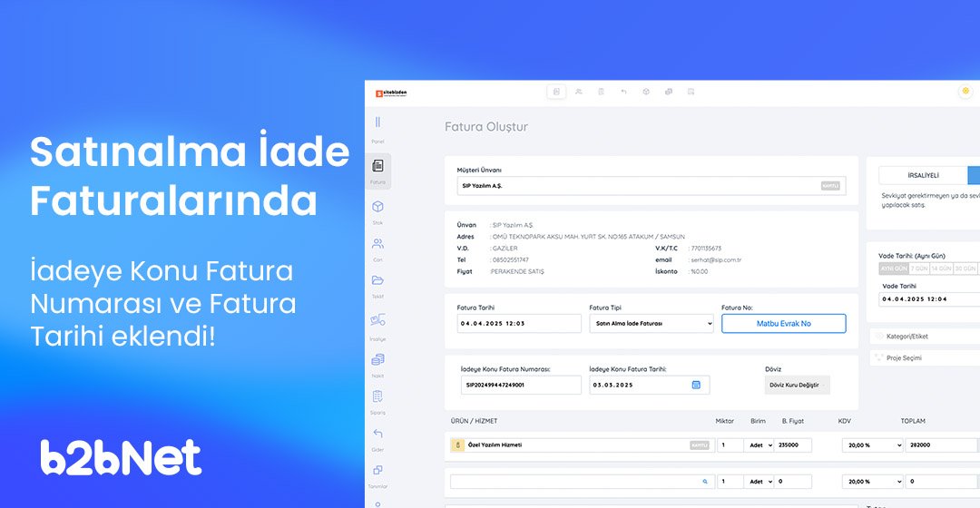Viewport: 980px width, 508px height.
Task: Click the undo-arrow icon in top toolbar
Action: (x=623, y=92)
